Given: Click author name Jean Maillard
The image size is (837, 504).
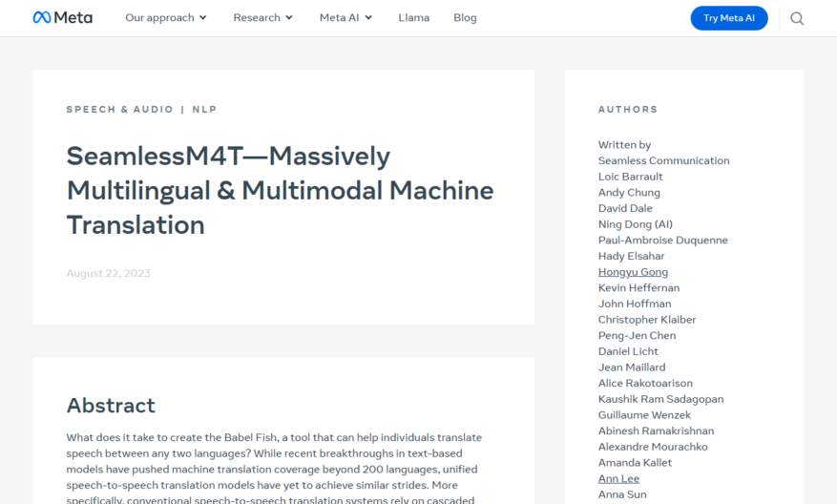Looking at the screenshot, I should coord(632,367).
